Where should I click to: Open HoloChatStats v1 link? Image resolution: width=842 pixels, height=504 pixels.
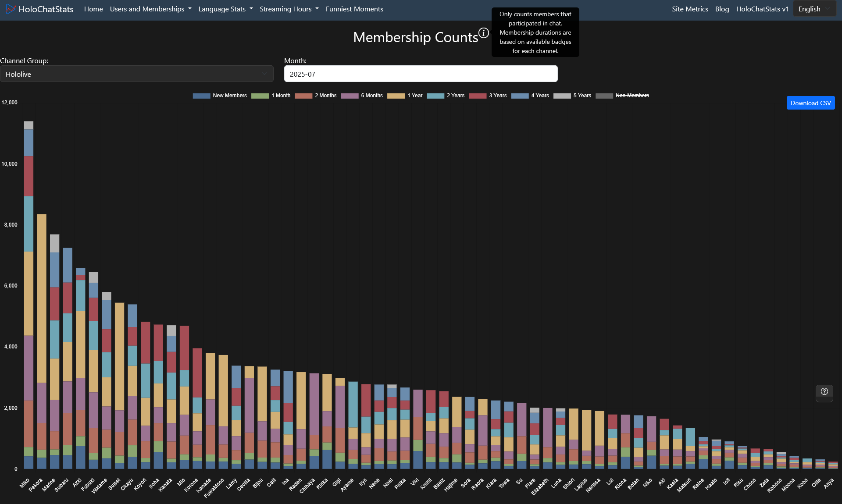[762, 9]
